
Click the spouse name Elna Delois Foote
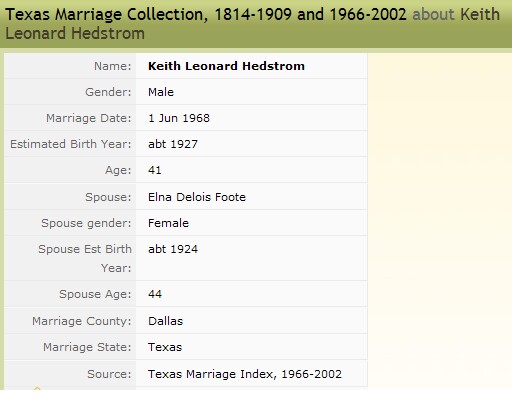(x=197, y=197)
